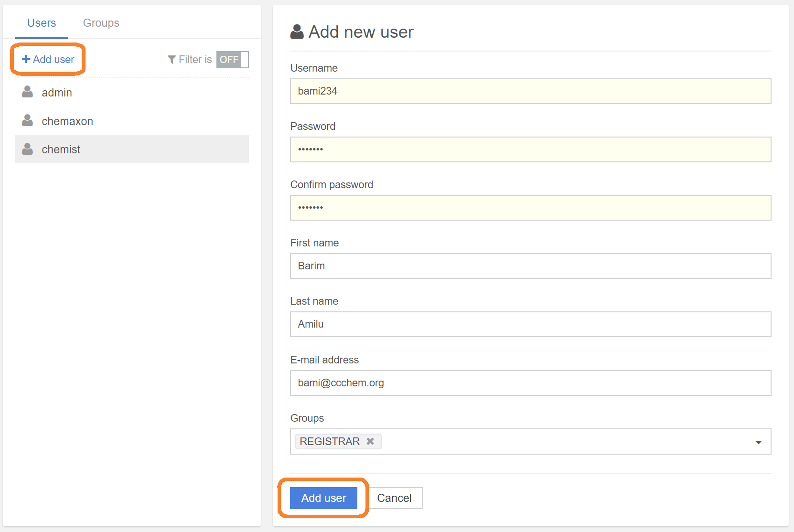This screenshot has height=532, width=794.
Task: Click the chemaxon user icon
Action: [x=28, y=120]
